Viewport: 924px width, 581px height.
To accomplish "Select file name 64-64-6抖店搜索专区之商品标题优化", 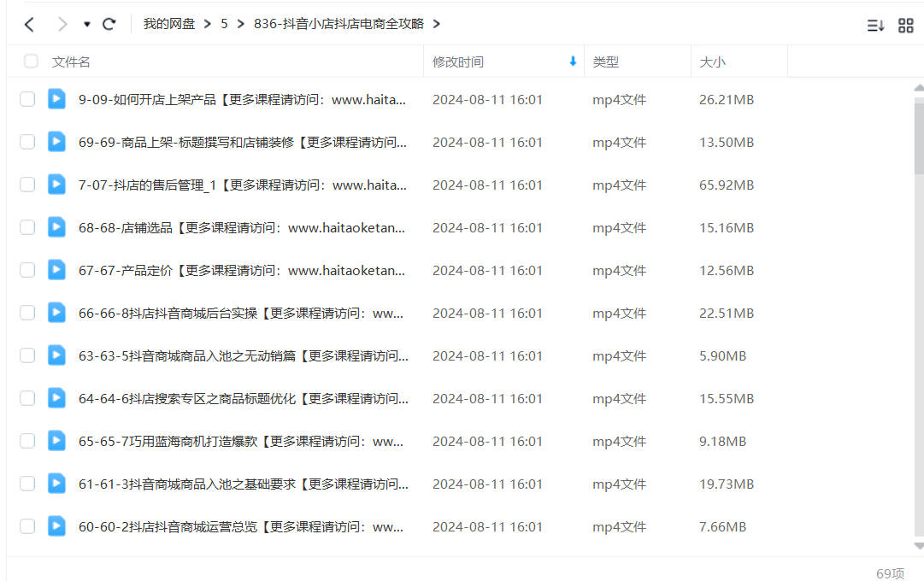I will tap(244, 399).
